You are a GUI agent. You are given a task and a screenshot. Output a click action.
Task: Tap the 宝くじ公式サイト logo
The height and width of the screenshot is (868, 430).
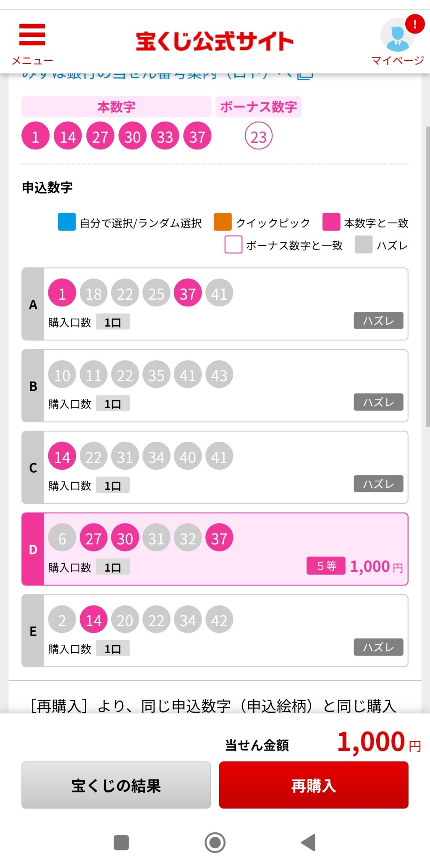[215, 41]
